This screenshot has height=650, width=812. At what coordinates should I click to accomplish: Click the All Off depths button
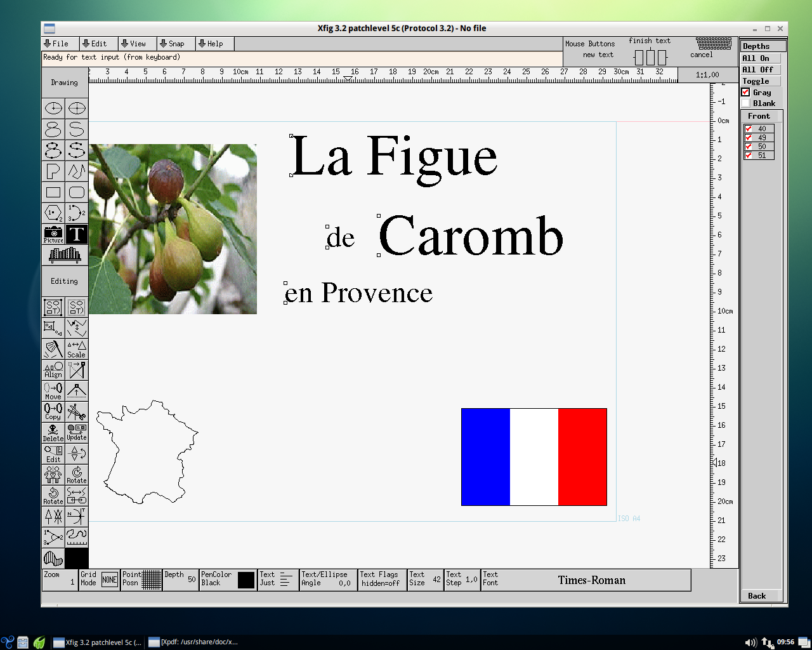759,69
